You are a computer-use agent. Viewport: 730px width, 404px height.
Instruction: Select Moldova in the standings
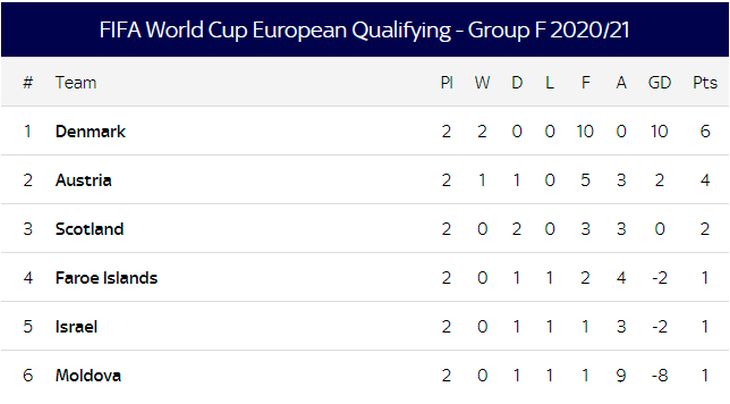click(x=88, y=376)
